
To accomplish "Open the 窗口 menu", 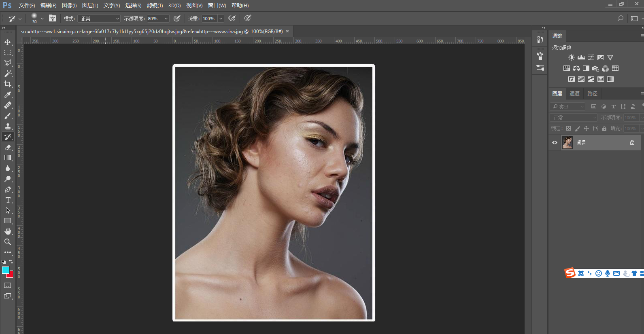I will [x=217, y=6].
